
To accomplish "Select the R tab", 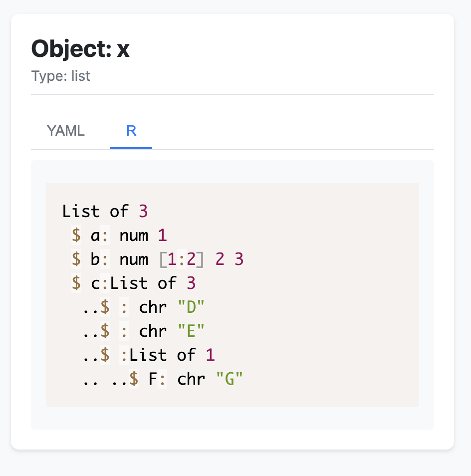I will pyautogui.click(x=131, y=131).
